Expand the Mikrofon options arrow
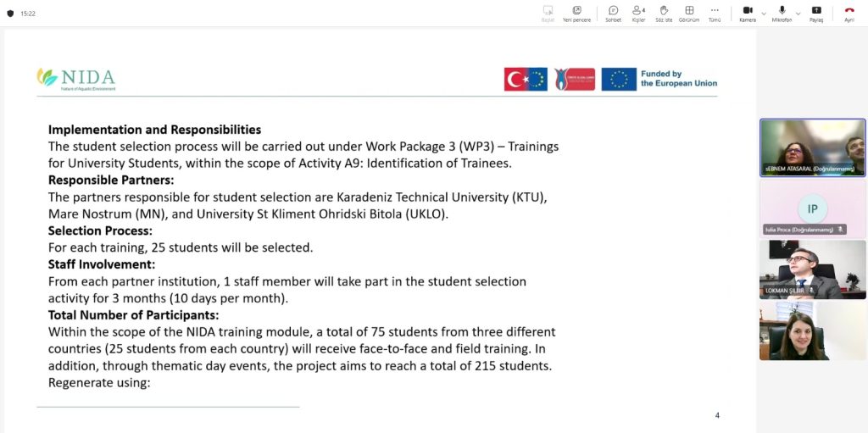868x433 pixels. click(799, 14)
